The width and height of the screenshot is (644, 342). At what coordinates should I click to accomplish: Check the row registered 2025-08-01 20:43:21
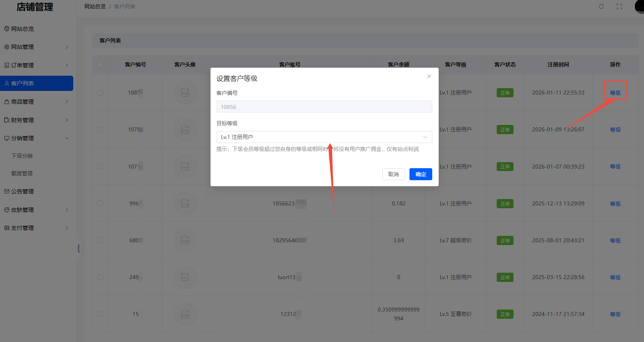(100, 240)
